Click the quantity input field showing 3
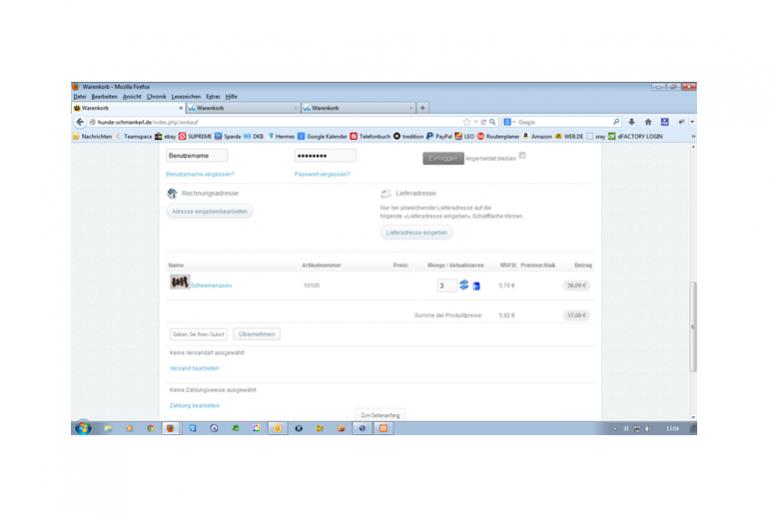This screenshot has width=769, height=519. (x=446, y=285)
